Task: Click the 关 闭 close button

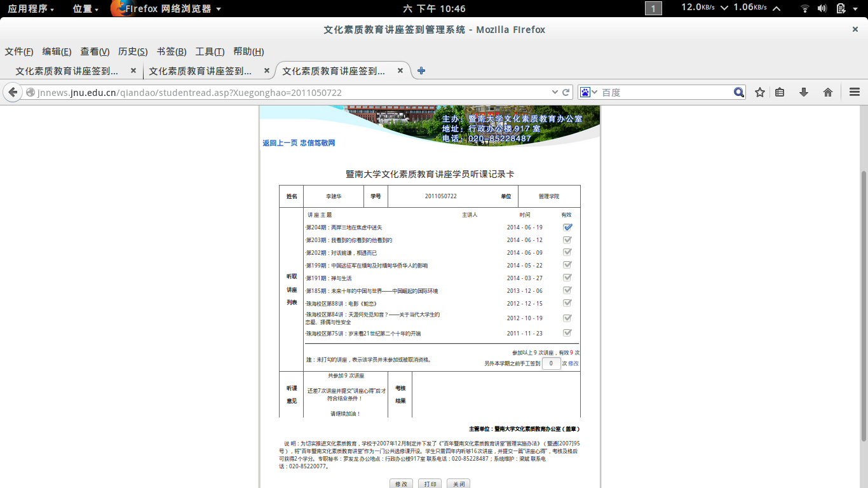Action: [x=458, y=484]
